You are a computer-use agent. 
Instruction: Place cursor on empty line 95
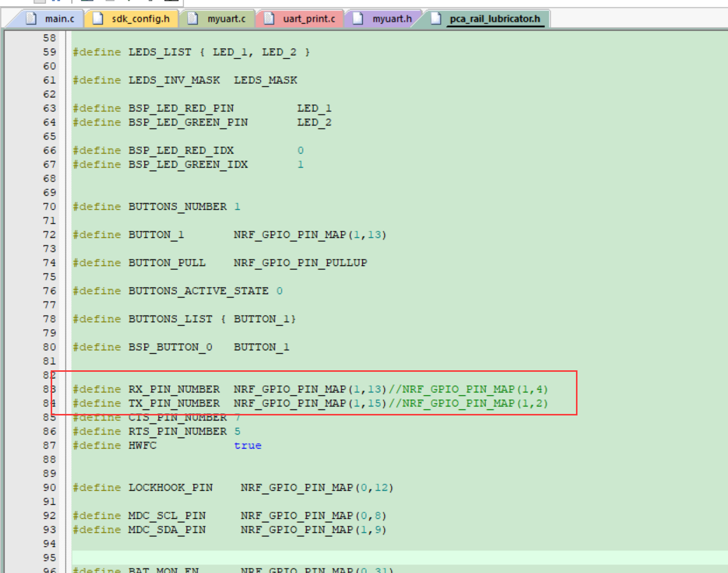pos(399,558)
